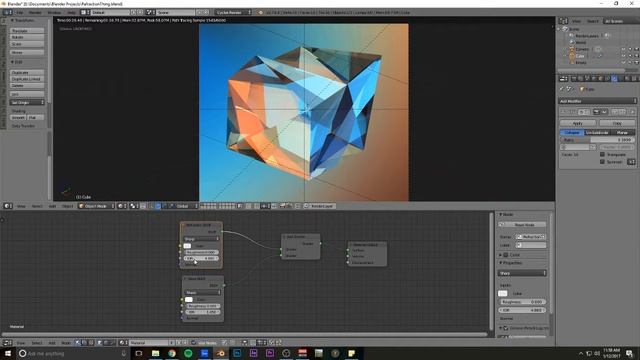Toggle the Use Nodes checkbox

193,343
